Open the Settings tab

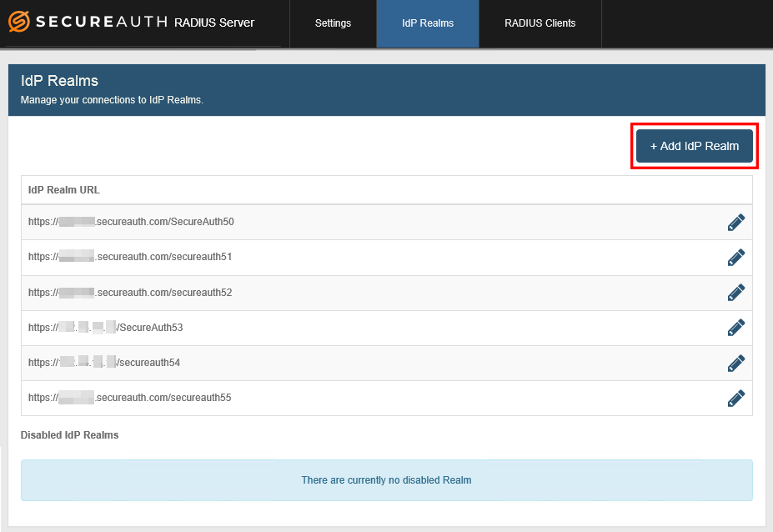[334, 23]
